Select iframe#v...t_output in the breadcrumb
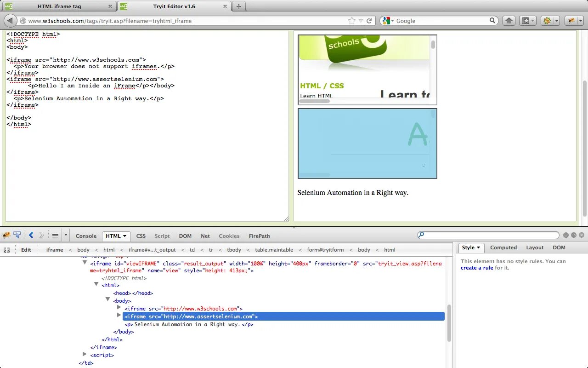This screenshot has width=588, height=368. 152,250
